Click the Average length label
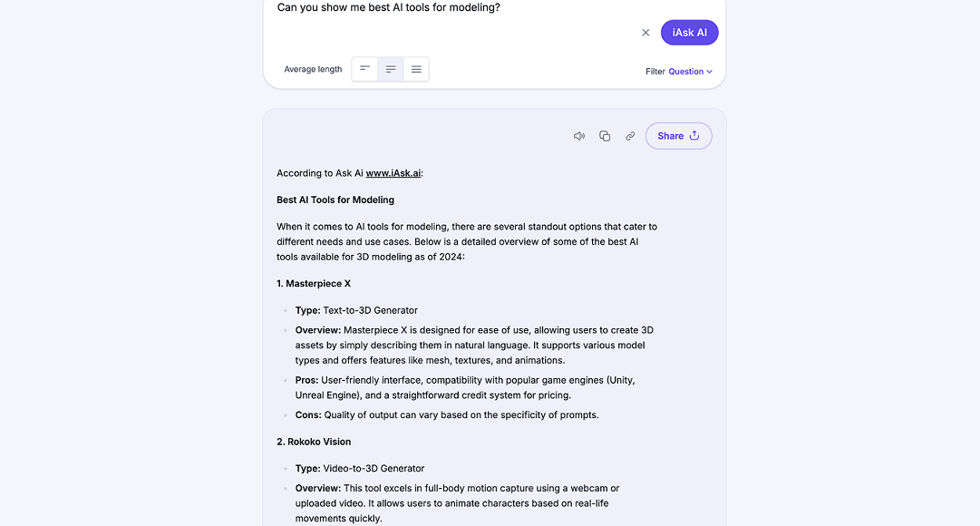The width and height of the screenshot is (980, 526). (313, 69)
